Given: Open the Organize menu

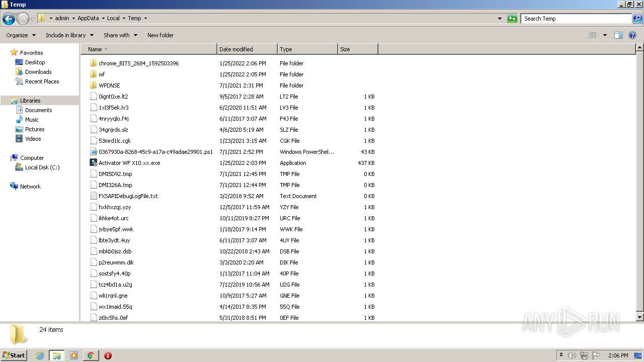Looking at the screenshot, I should 21,35.
